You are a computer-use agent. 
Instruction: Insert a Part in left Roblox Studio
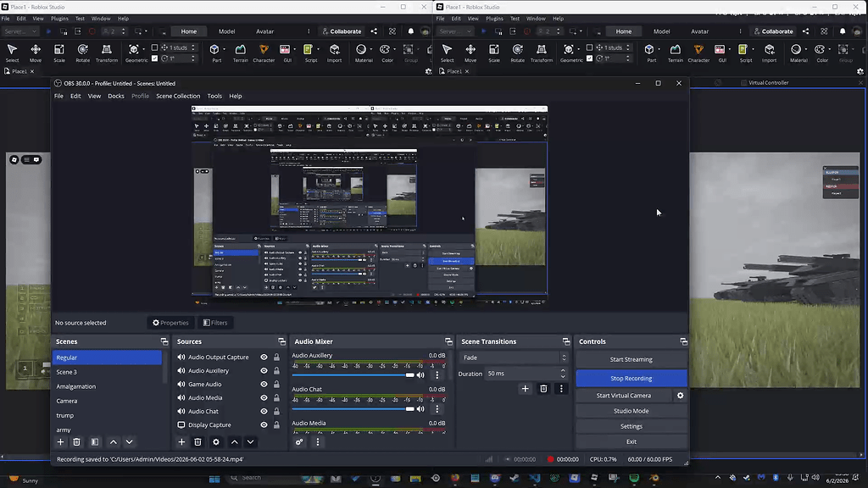214,53
